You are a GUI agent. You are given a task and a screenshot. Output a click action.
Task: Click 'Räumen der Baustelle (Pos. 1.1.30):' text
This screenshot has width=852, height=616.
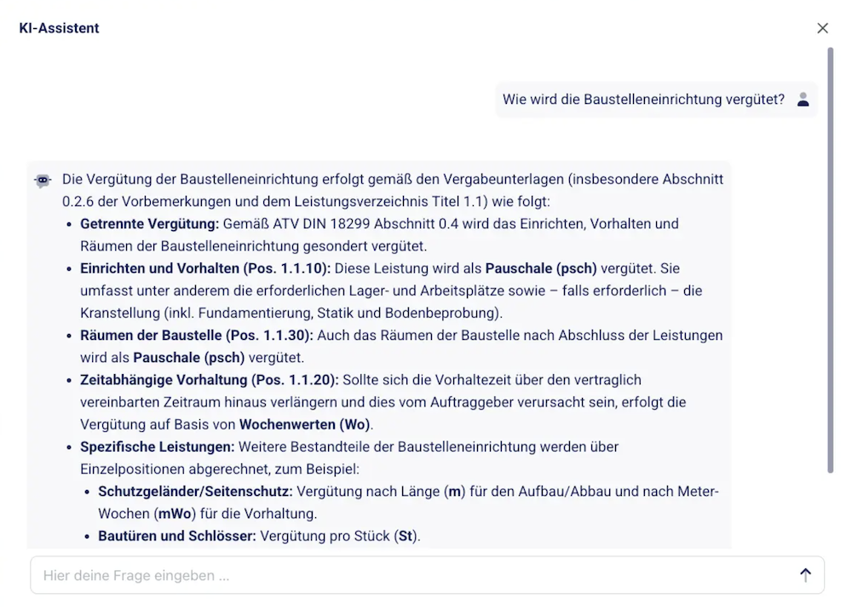[197, 335]
